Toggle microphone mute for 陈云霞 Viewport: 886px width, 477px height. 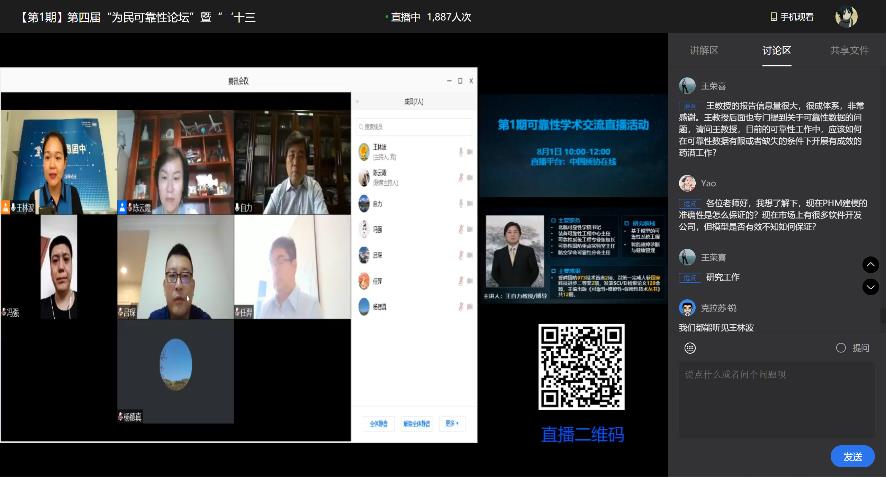point(460,178)
